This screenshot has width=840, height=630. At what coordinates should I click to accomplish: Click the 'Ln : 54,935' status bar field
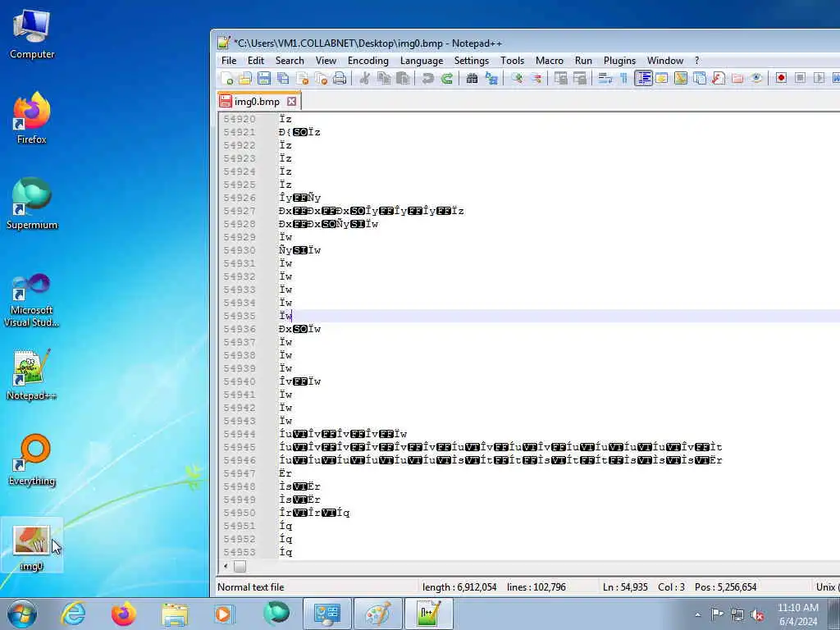[625, 587]
